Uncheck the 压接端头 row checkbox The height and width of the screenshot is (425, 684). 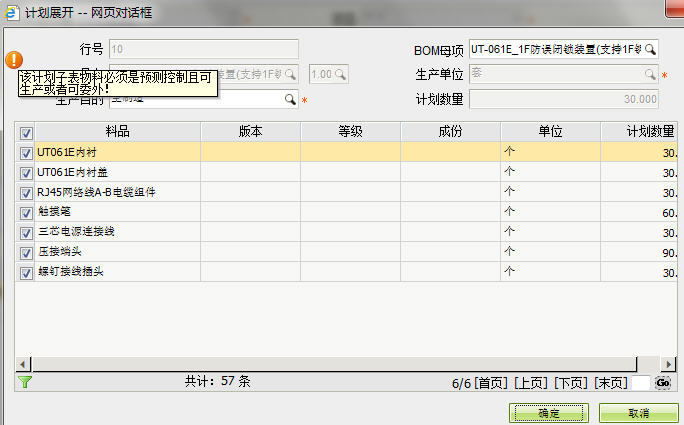(26, 253)
